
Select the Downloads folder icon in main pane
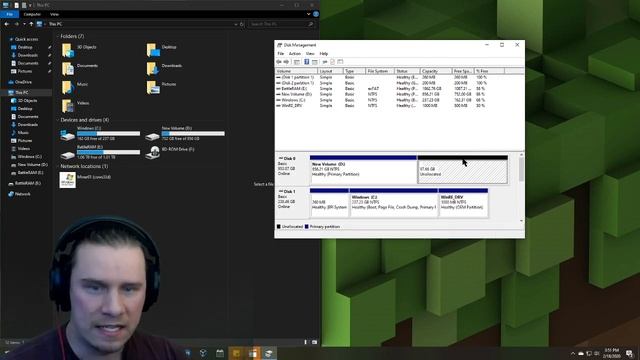153,69
